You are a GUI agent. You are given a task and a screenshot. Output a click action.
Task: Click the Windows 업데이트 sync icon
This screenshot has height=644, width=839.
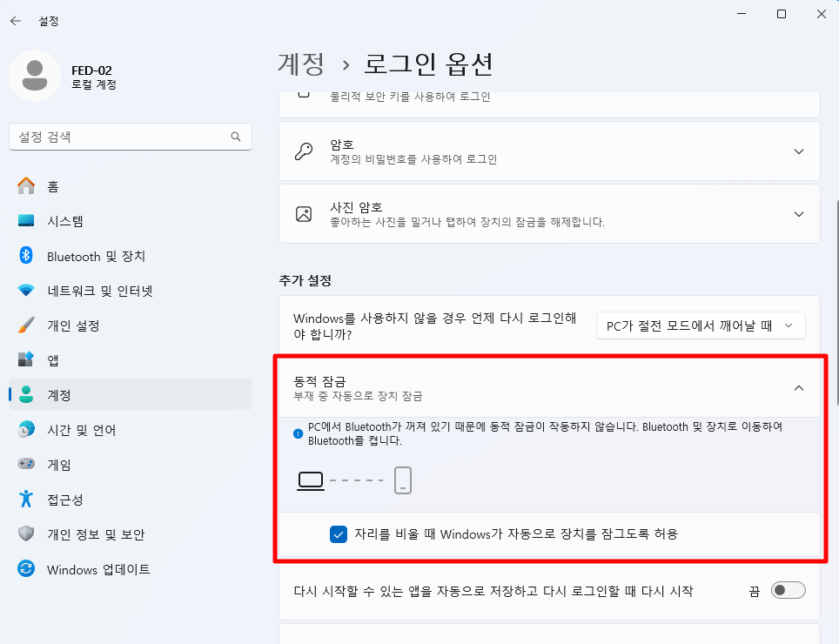tap(26, 568)
